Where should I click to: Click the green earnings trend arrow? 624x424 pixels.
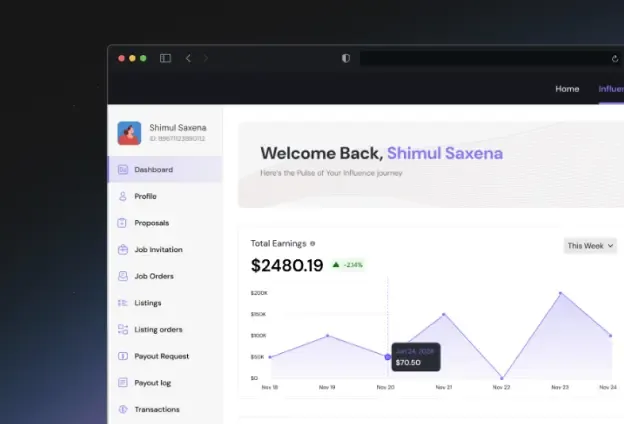[x=336, y=265]
